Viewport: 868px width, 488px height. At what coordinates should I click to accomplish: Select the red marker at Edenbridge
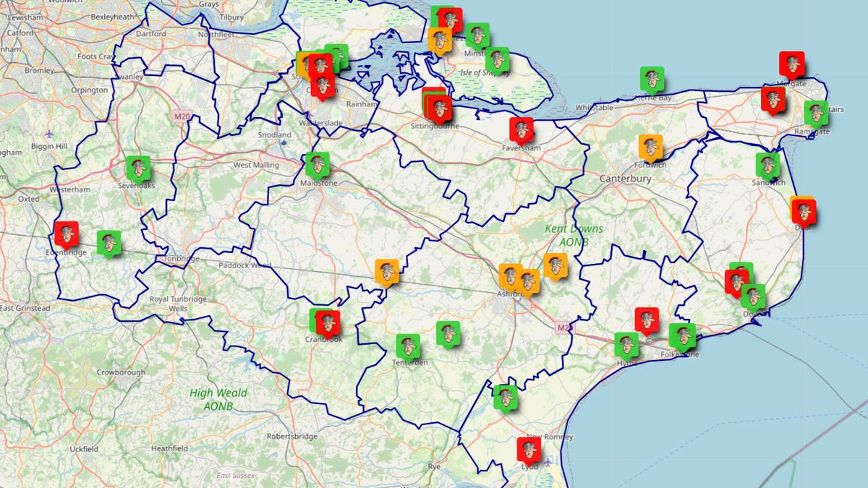[67, 234]
